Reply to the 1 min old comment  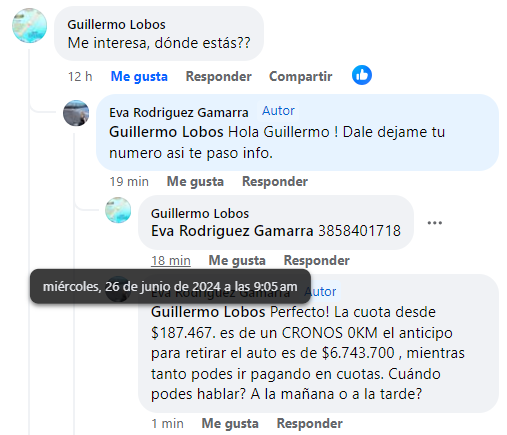[x=310, y=423]
